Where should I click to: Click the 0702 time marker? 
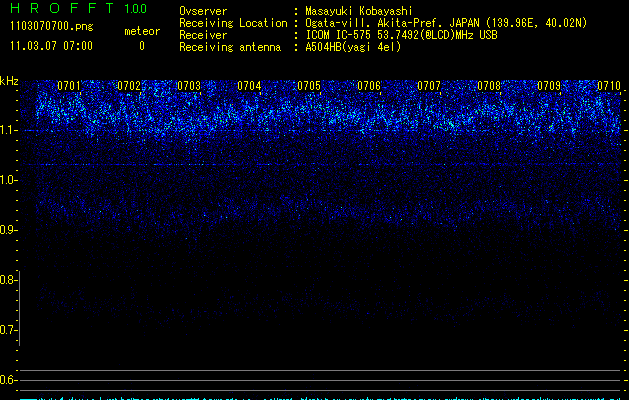[129, 85]
